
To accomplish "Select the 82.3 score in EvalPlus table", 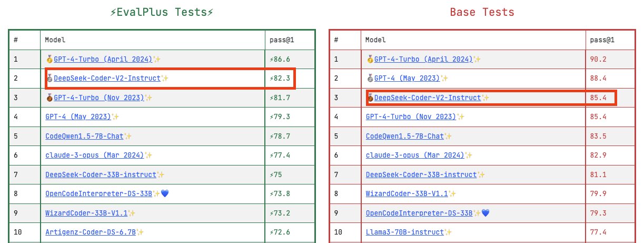I will click(280, 78).
